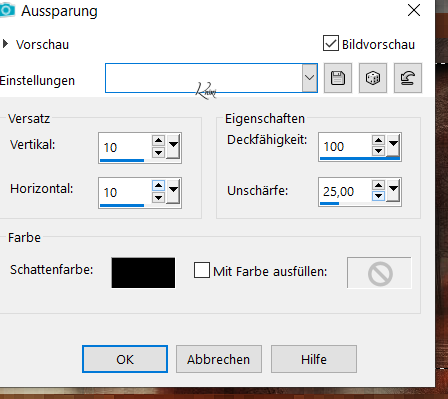This screenshot has width=448, height=399.
Task: Open the black Schattenfarbe color swatch
Action: pyautogui.click(x=143, y=273)
